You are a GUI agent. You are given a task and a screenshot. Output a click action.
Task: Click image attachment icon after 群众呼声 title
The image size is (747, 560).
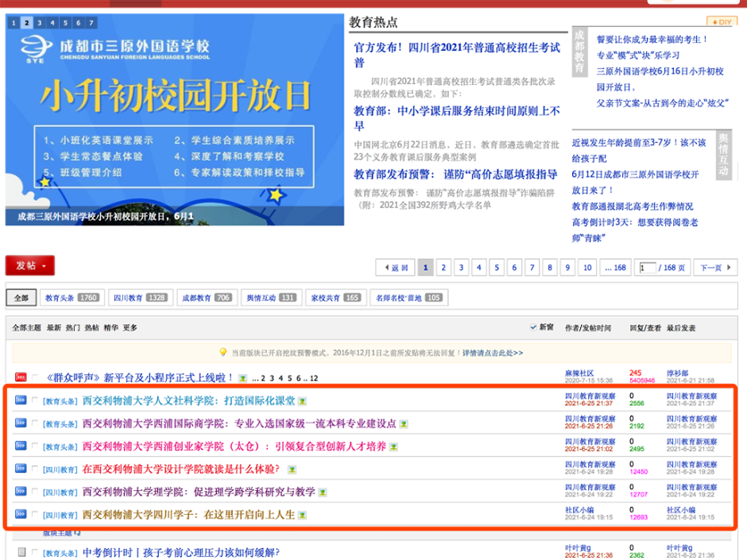click(242, 379)
